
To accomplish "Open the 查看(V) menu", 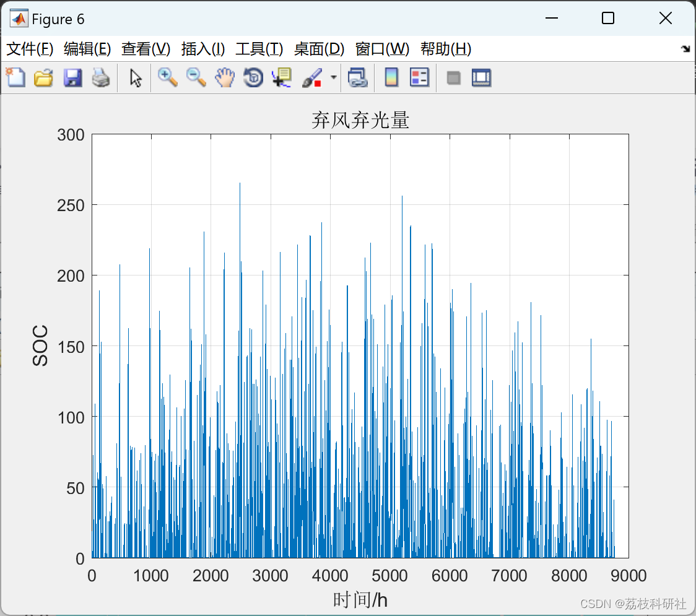I will coord(146,49).
